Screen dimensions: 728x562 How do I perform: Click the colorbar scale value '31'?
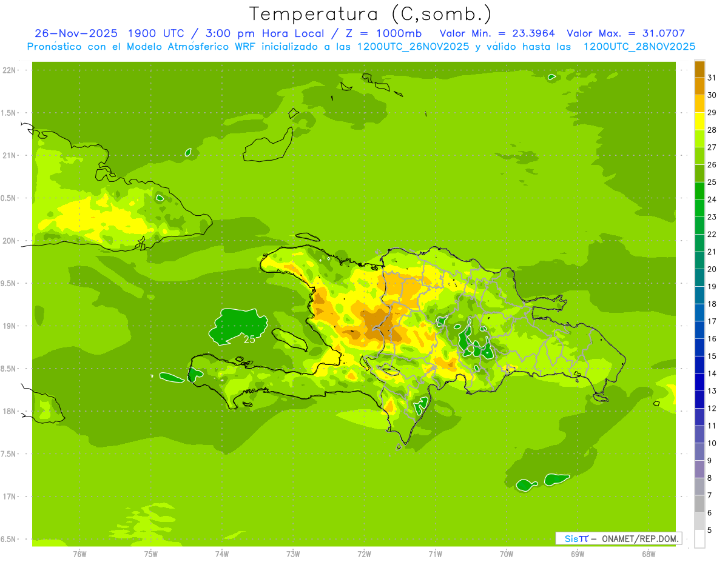pos(712,78)
